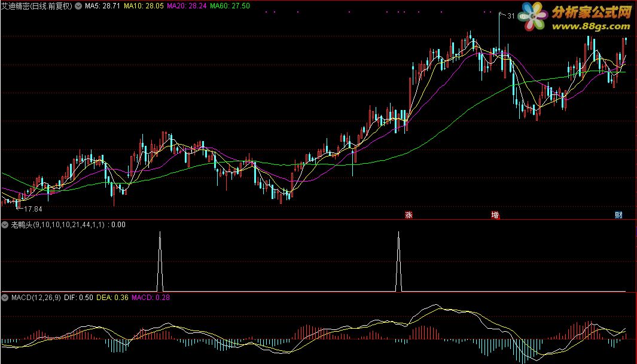
Task: Click the first 老鸭头 signal spike
Action: pos(160,261)
